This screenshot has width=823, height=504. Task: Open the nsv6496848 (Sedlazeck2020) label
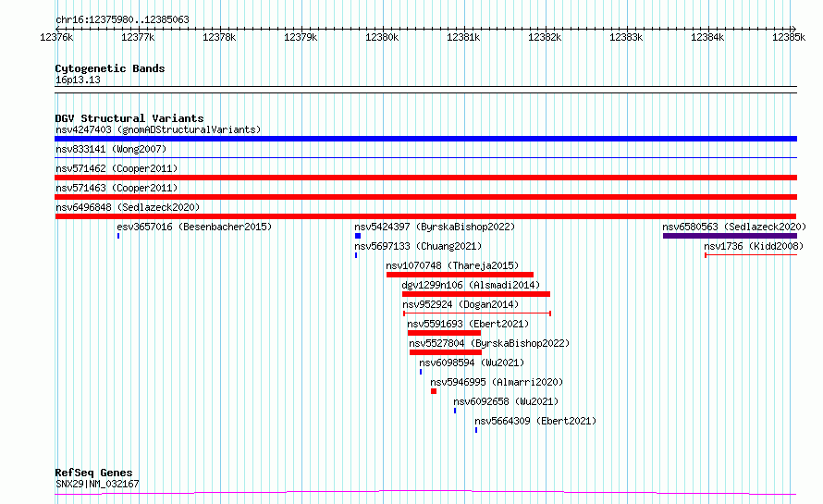coord(128,207)
